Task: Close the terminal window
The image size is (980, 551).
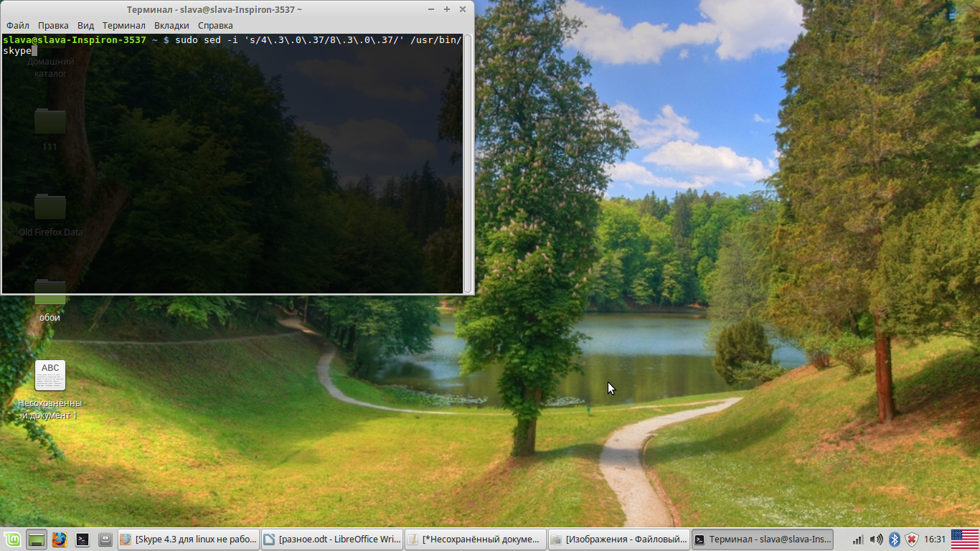Action: 463,9
